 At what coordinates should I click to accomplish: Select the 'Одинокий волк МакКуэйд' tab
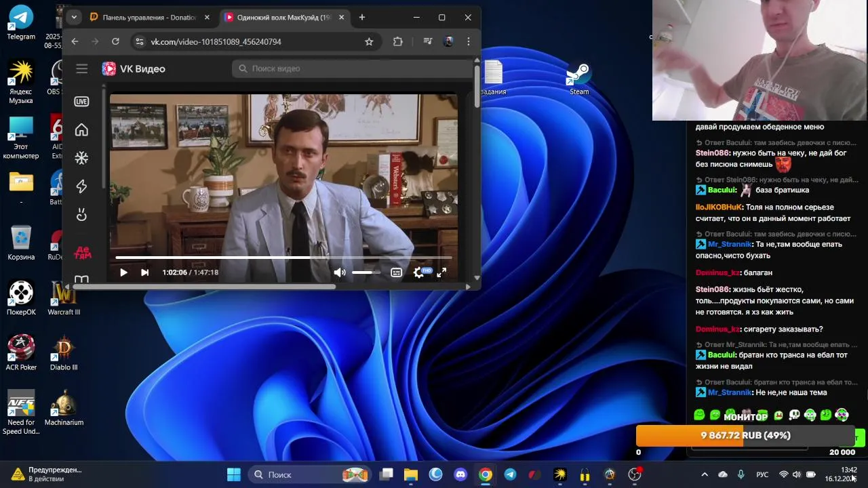[284, 18]
